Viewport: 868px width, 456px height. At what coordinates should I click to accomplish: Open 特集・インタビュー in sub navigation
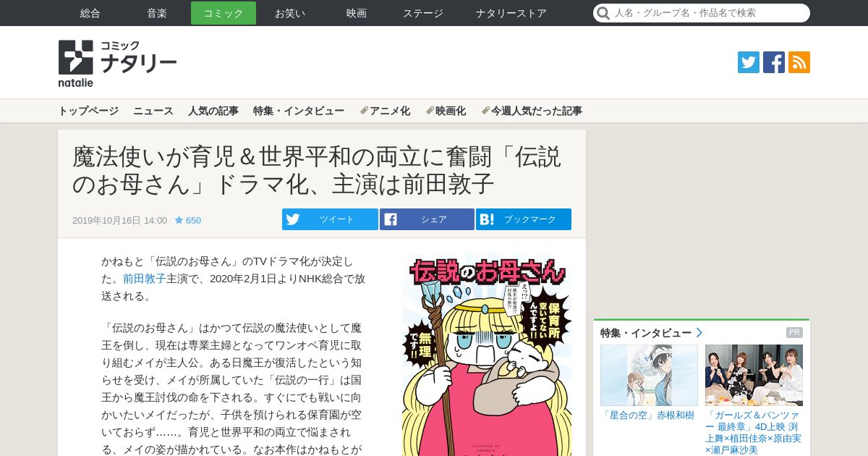(x=299, y=111)
